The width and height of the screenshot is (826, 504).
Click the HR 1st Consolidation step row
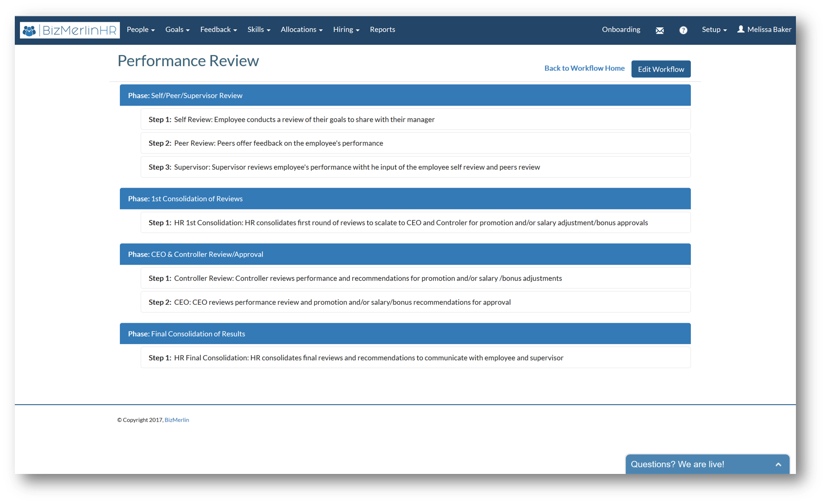[x=416, y=222]
